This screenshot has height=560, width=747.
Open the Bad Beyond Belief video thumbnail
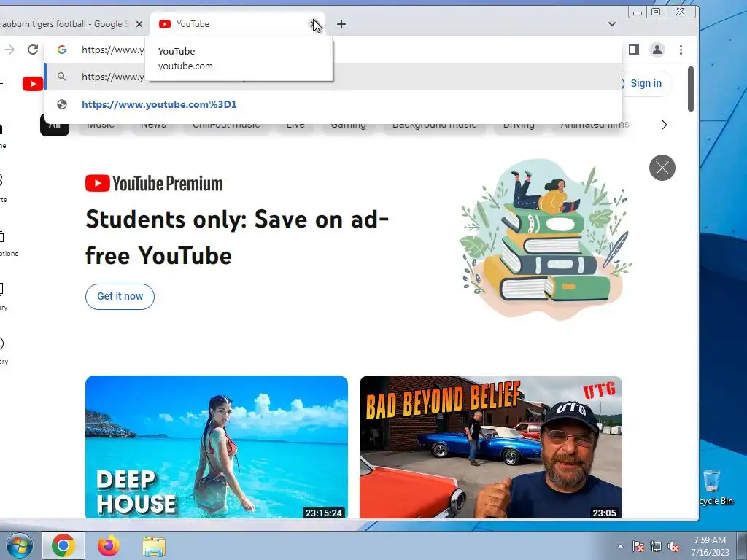(491, 447)
